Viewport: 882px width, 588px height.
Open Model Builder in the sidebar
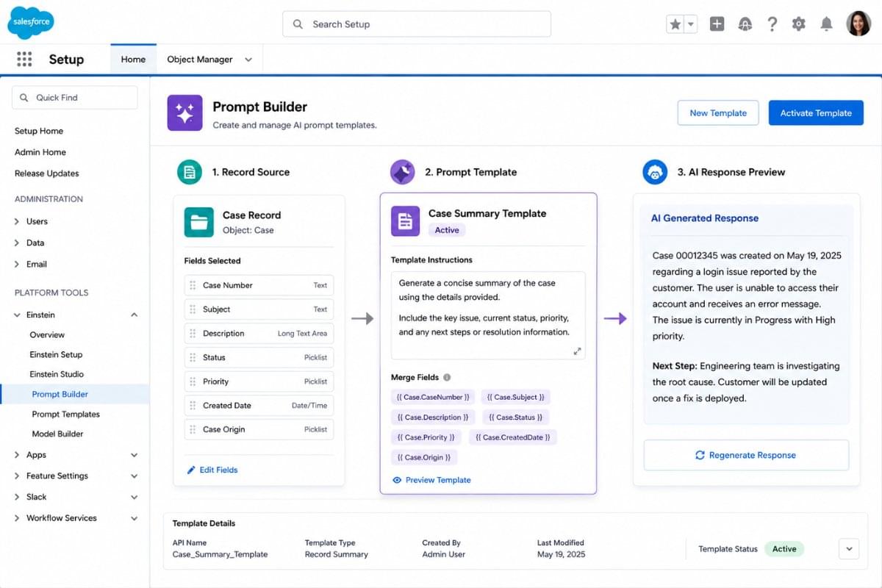[x=57, y=434]
